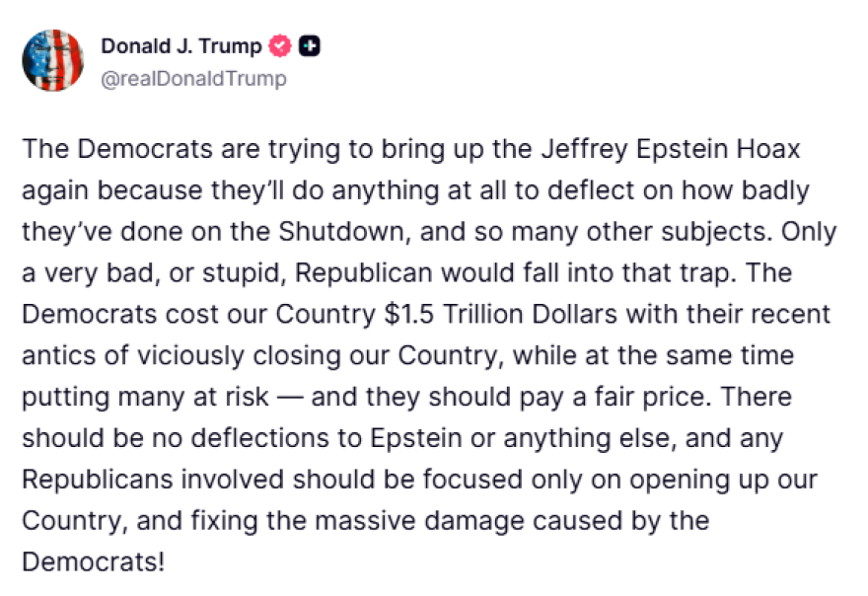Click the @realDonaldTrump handle
Image resolution: width=868 pixels, height=596 pixels.
[193, 79]
